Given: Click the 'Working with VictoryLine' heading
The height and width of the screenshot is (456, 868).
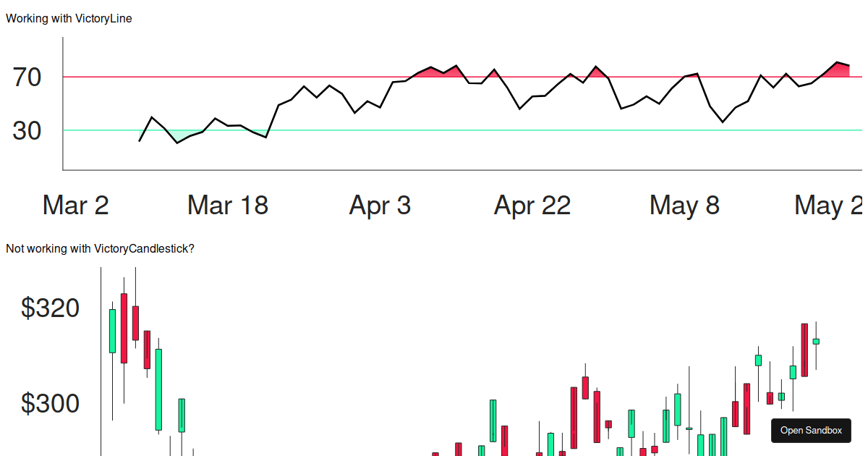Looking at the screenshot, I should [x=68, y=18].
